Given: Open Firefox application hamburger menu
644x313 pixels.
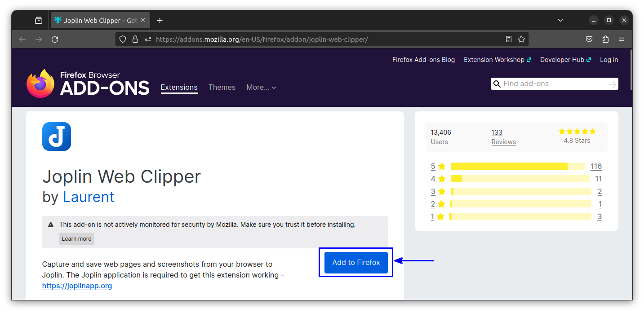Looking at the screenshot, I should (x=622, y=40).
